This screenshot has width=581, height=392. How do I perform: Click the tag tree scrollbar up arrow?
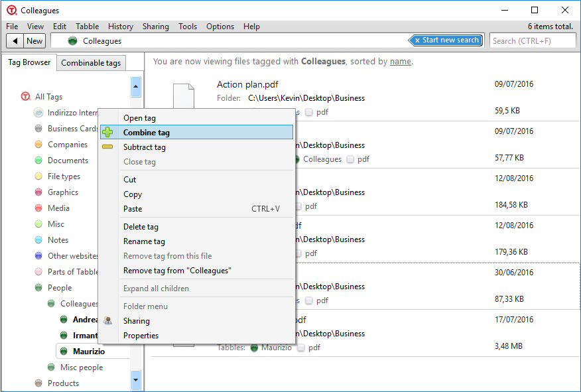[x=135, y=87]
